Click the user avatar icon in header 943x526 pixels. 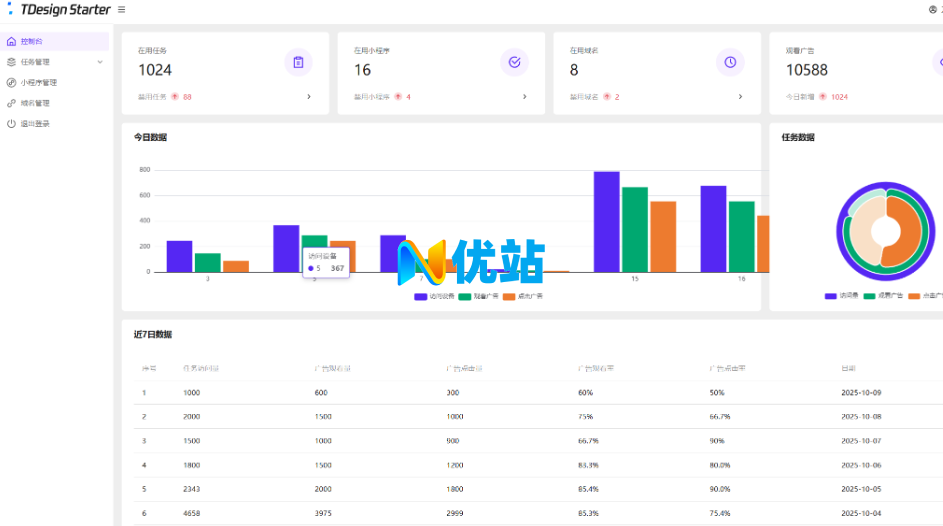(x=933, y=10)
